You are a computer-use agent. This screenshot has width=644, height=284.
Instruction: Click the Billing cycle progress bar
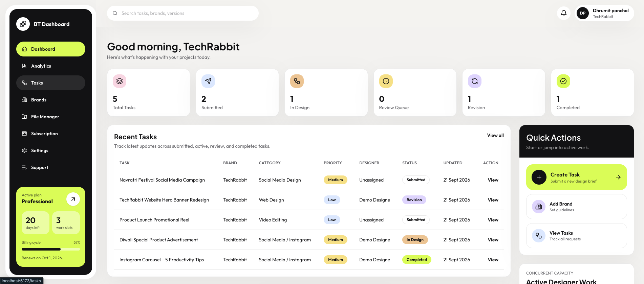coord(51,249)
